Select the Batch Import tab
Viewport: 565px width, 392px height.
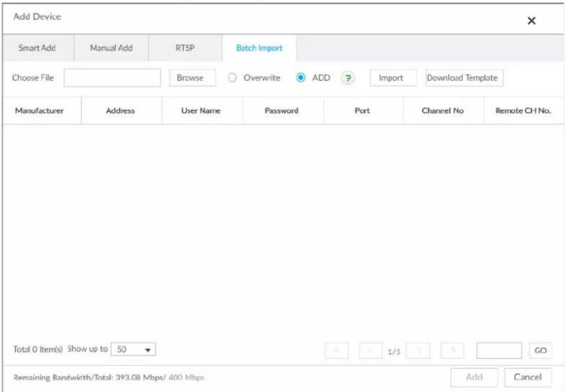(x=259, y=48)
